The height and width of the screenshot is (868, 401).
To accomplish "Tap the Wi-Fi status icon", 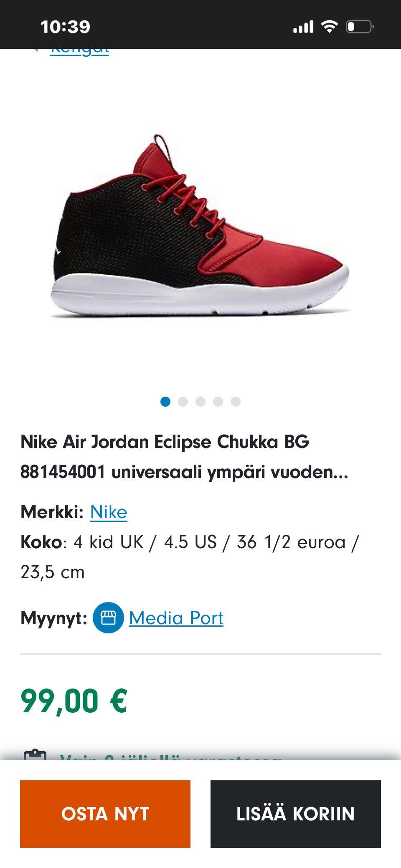I will [x=330, y=27].
